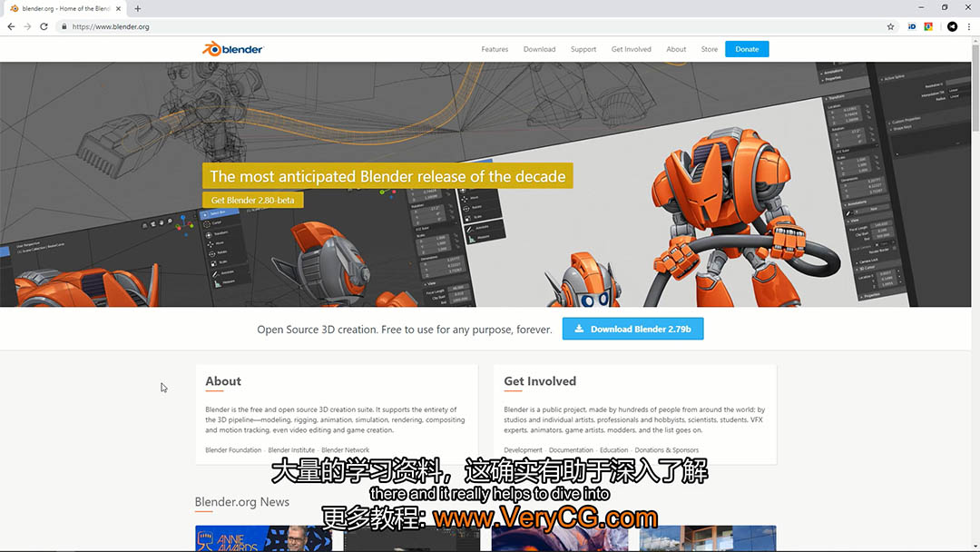
Task: Open the Support menu item
Action: (583, 49)
